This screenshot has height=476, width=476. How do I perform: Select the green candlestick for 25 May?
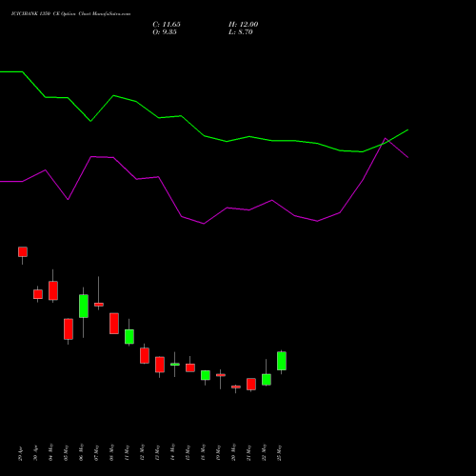tap(282, 361)
